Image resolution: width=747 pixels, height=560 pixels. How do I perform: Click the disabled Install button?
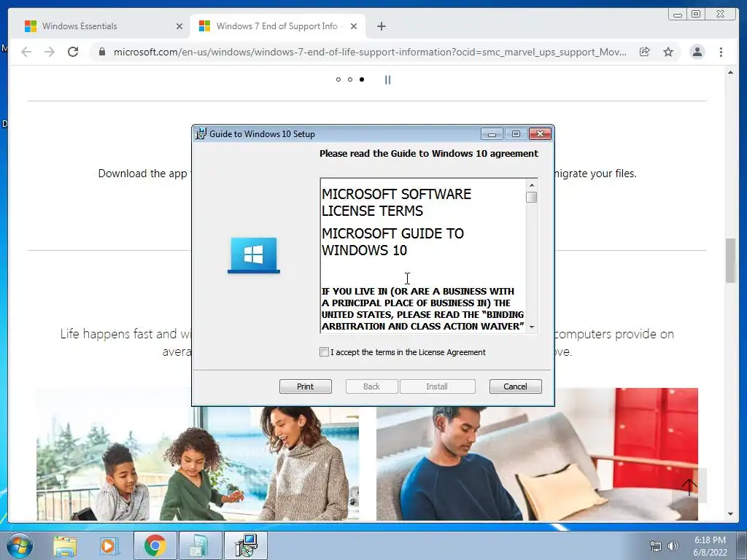pyautogui.click(x=437, y=386)
